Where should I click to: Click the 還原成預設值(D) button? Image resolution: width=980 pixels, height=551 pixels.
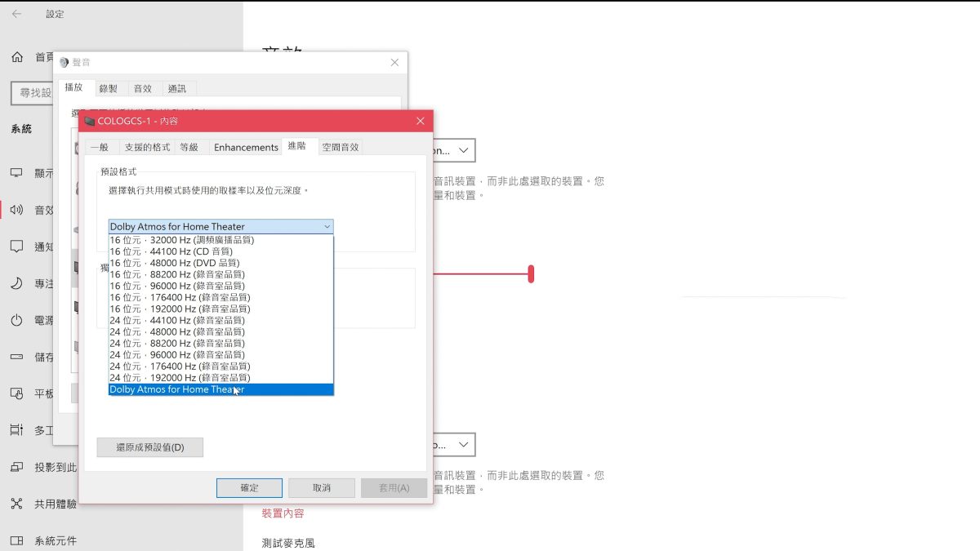coord(149,447)
